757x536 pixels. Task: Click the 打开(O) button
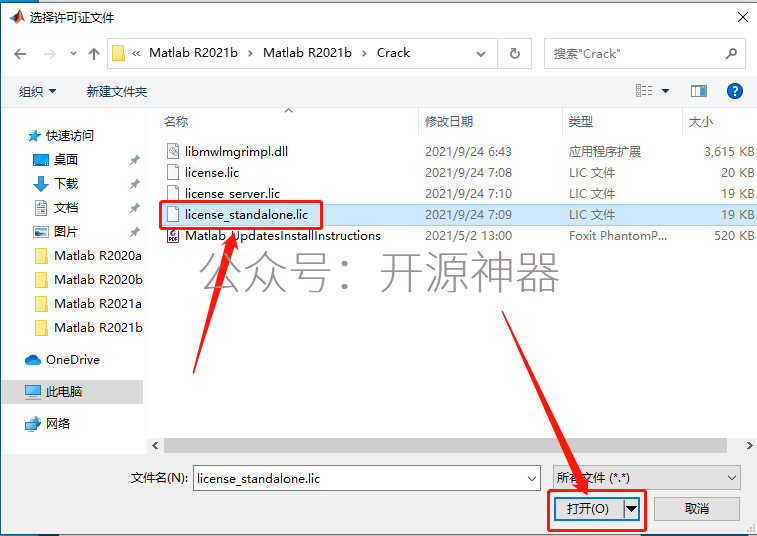click(x=588, y=508)
